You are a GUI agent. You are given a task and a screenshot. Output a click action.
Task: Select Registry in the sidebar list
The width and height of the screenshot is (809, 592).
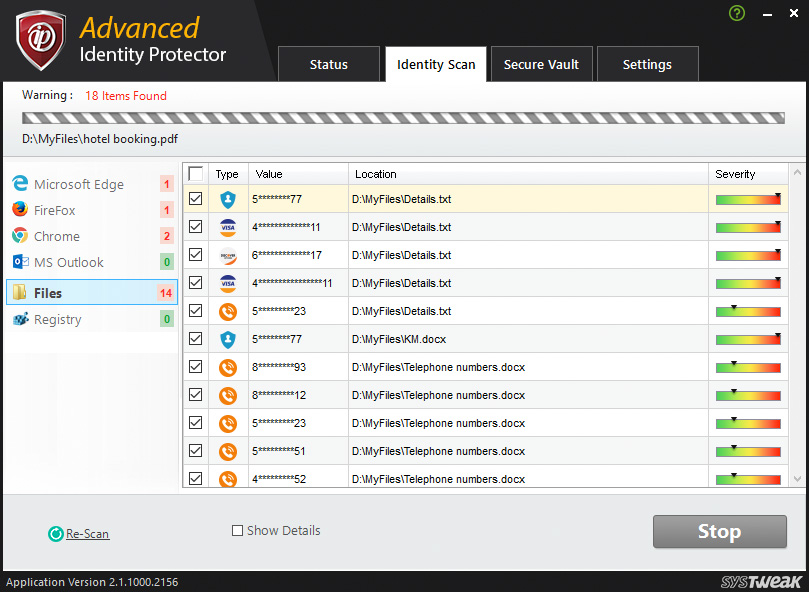(92, 319)
